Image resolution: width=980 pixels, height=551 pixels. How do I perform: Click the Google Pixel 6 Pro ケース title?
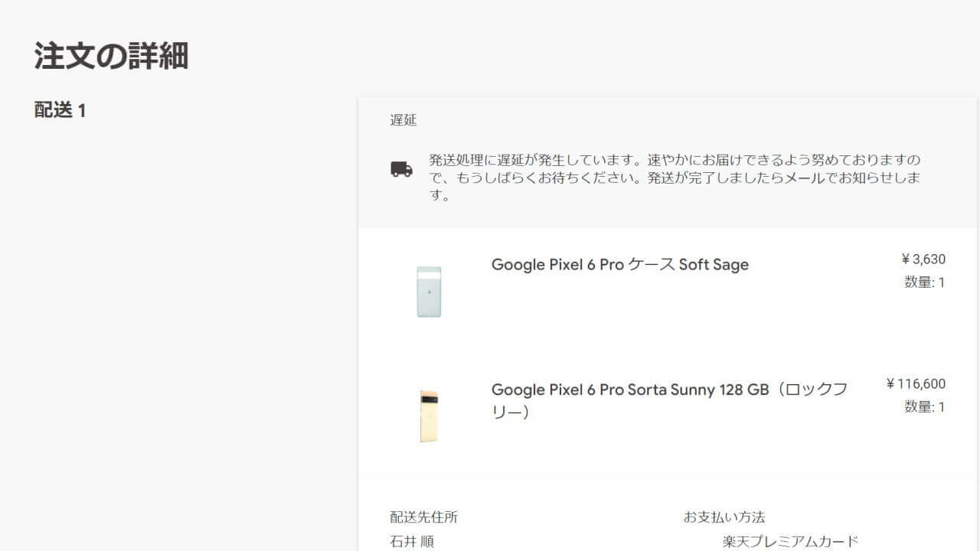[x=583, y=265]
